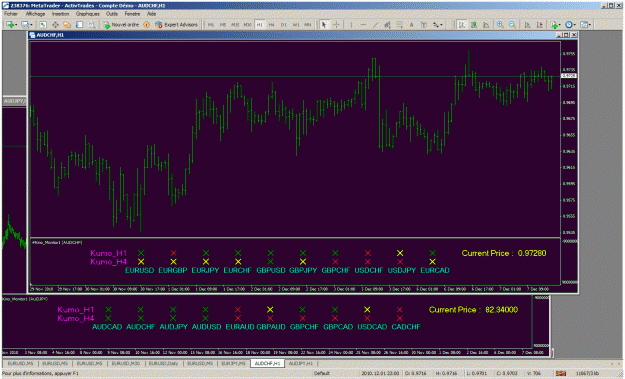Switch chart to W1 timeframe
This screenshot has height=379, width=625.
point(296,25)
